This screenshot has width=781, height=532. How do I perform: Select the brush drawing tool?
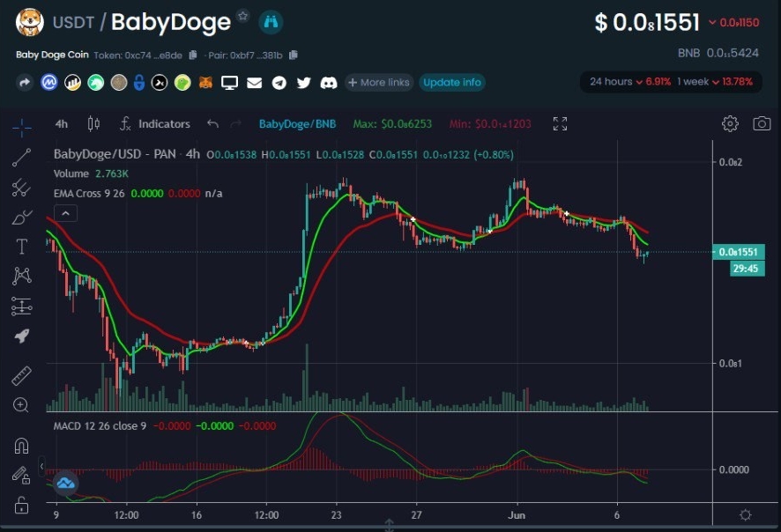(21, 218)
